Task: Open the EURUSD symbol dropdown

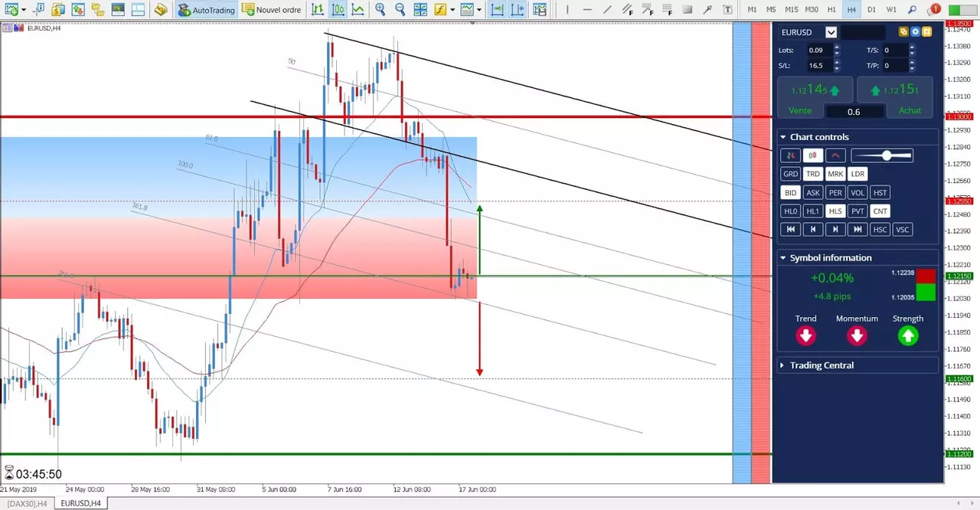Action: tap(831, 32)
